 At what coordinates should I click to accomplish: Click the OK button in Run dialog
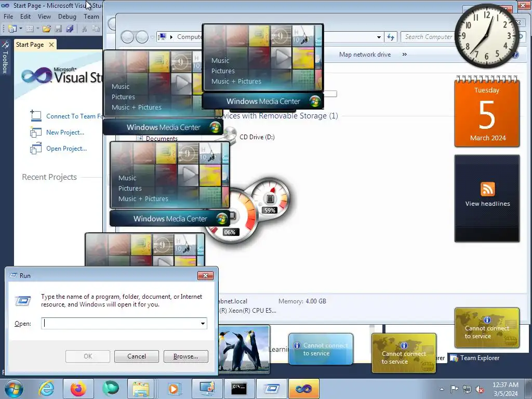coord(87,356)
